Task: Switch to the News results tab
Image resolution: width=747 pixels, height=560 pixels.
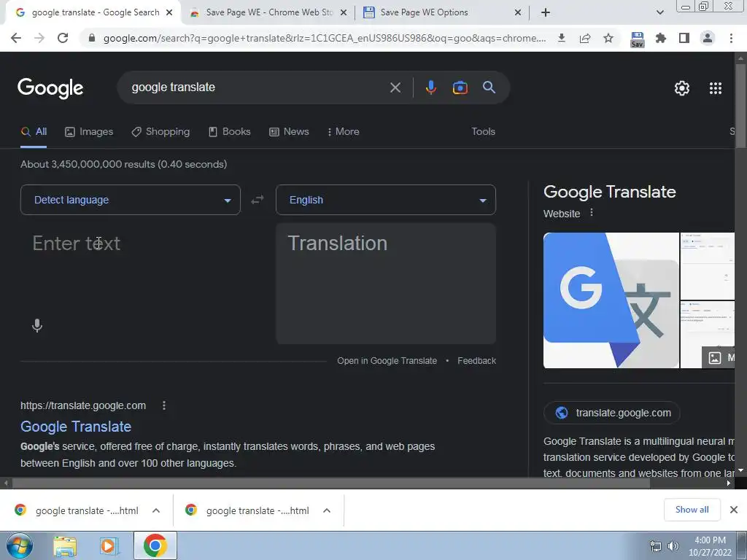Action: point(289,131)
